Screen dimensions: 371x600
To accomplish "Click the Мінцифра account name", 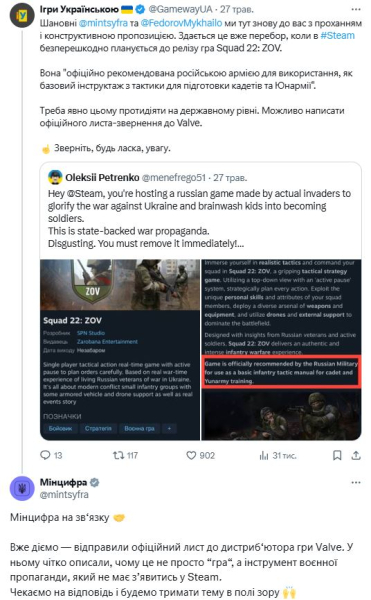I will (x=63, y=482).
